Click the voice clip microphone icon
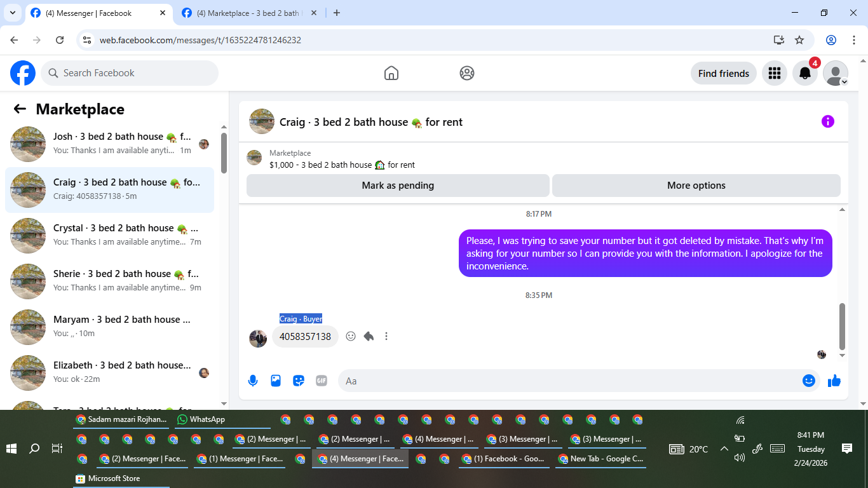 (x=253, y=381)
